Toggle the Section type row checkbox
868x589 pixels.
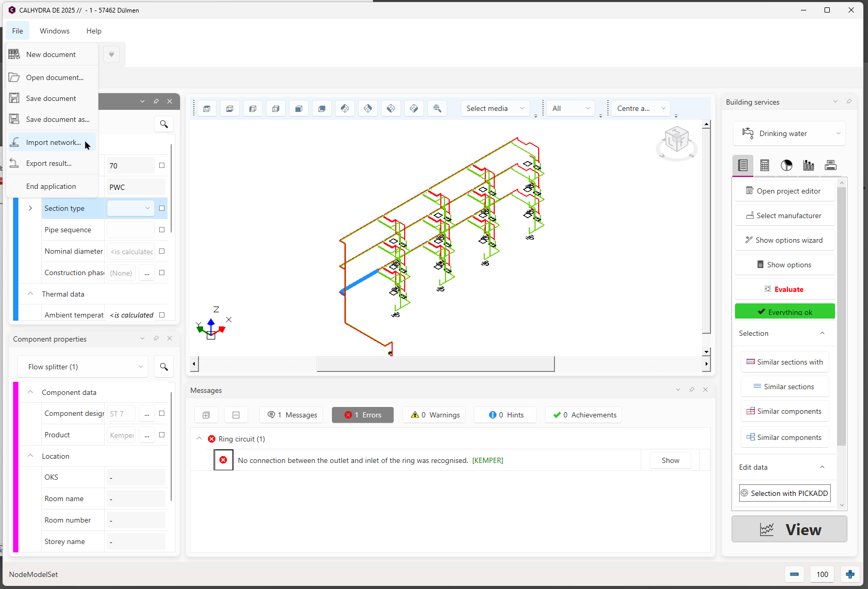pos(162,208)
